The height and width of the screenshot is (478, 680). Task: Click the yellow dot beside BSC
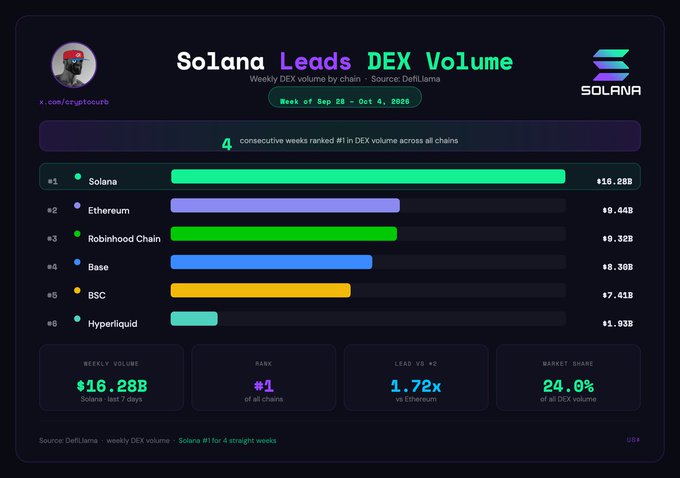pyautogui.click(x=77, y=291)
